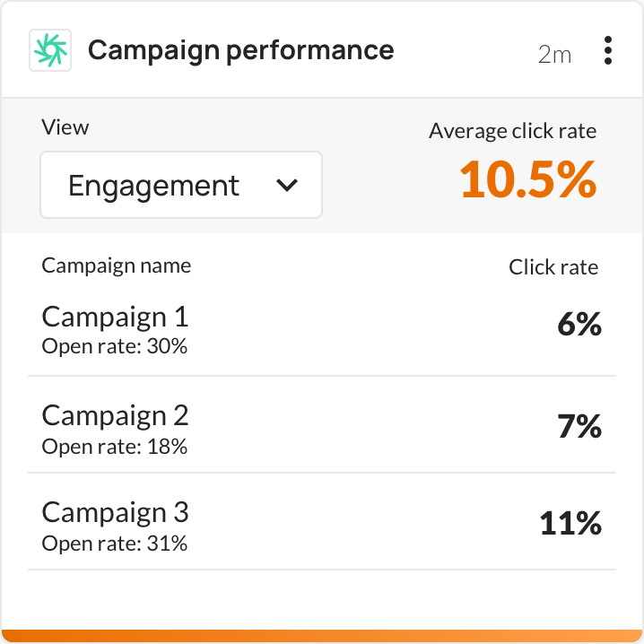
Task: Click Campaign 2's 7% click rate
Action: click(579, 426)
